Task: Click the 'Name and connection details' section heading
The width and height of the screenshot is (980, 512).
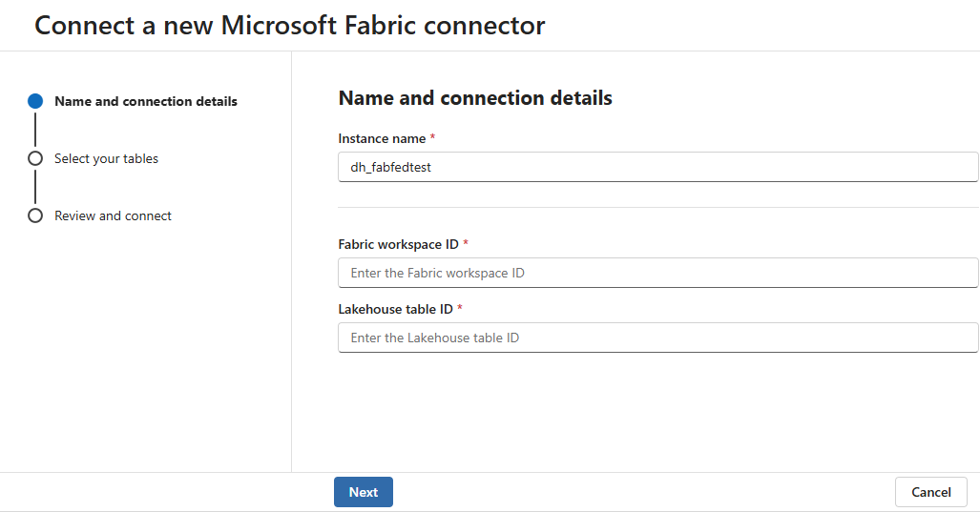Action: click(x=475, y=98)
